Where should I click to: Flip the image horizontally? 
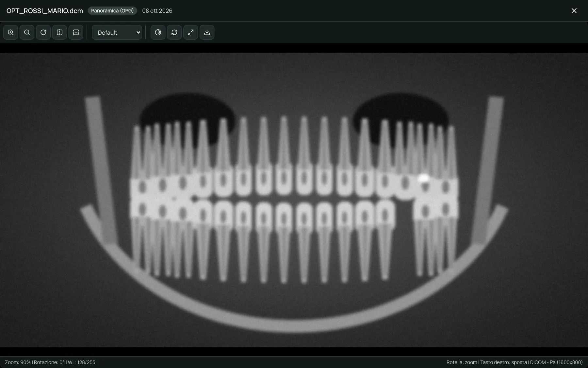[59, 32]
